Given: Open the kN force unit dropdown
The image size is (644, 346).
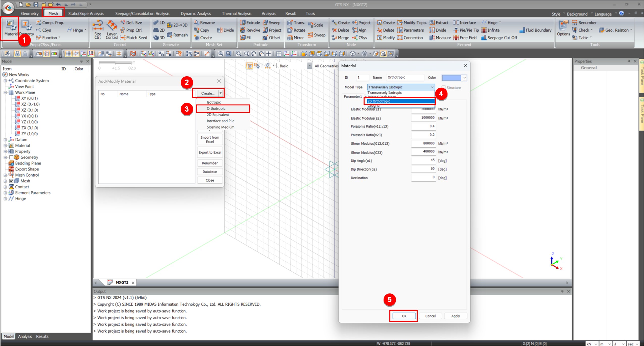Looking at the screenshot, I should (x=592, y=344).
